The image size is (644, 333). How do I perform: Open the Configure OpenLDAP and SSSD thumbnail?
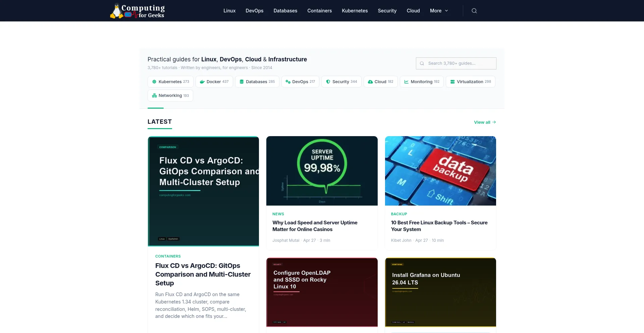(x=322, y=292)
